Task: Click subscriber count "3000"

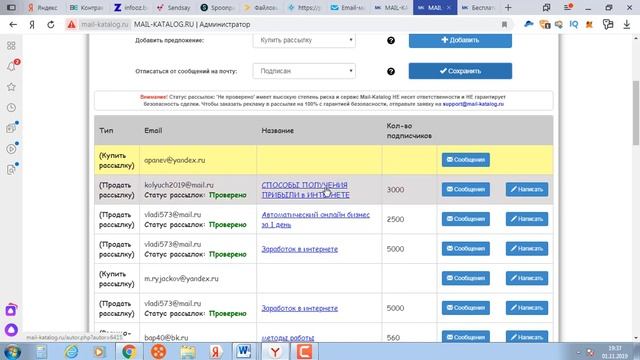Action: [395, 190]
